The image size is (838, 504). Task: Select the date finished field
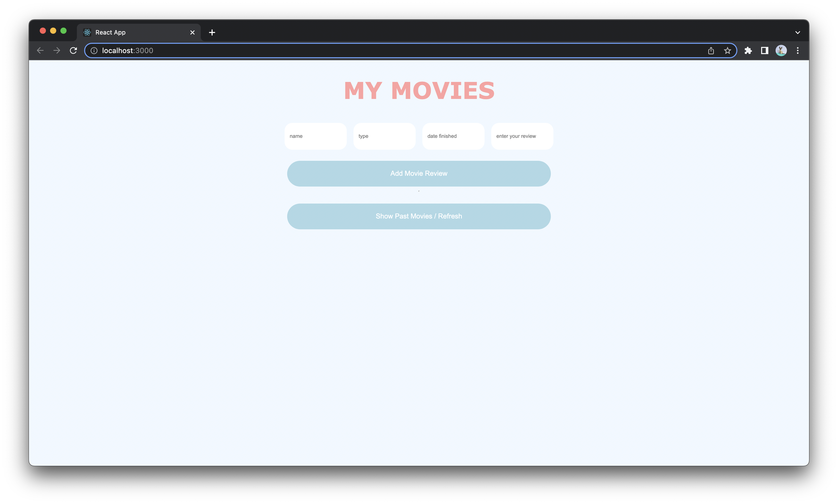(453, 136)
